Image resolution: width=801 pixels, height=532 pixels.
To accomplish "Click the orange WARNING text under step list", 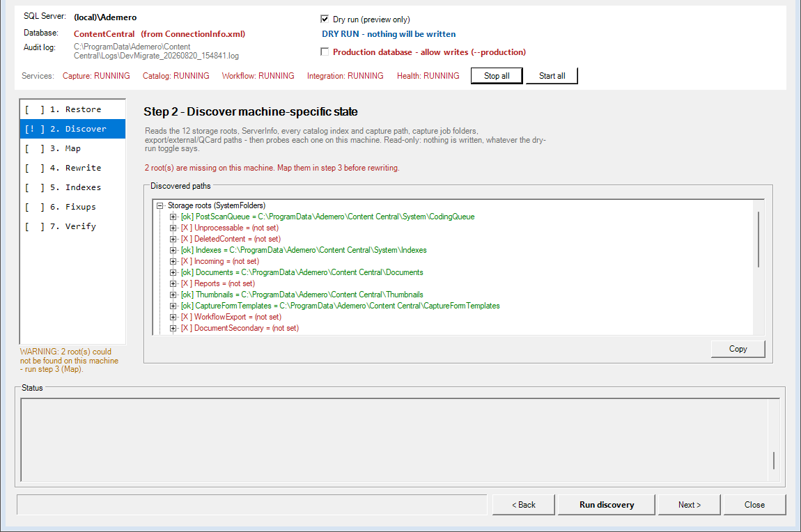I will point(70,361).
